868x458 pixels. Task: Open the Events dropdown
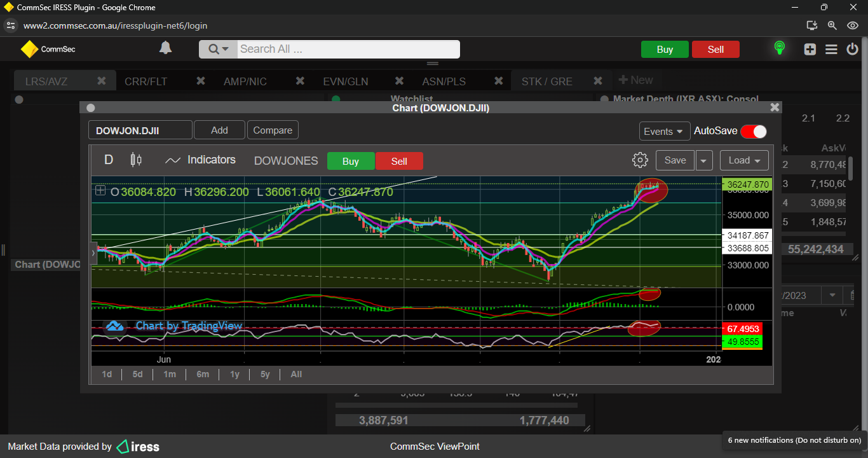click(x=664, y=131)
